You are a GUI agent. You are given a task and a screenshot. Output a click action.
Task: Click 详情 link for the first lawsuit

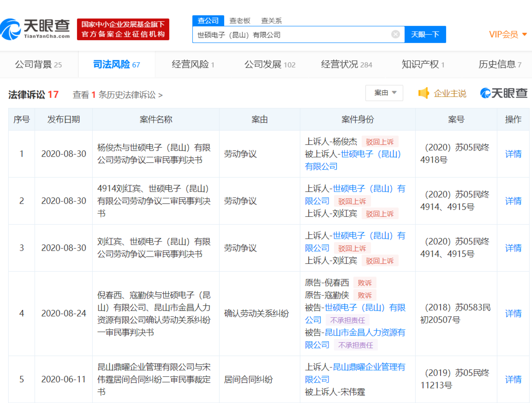point(513,154)
